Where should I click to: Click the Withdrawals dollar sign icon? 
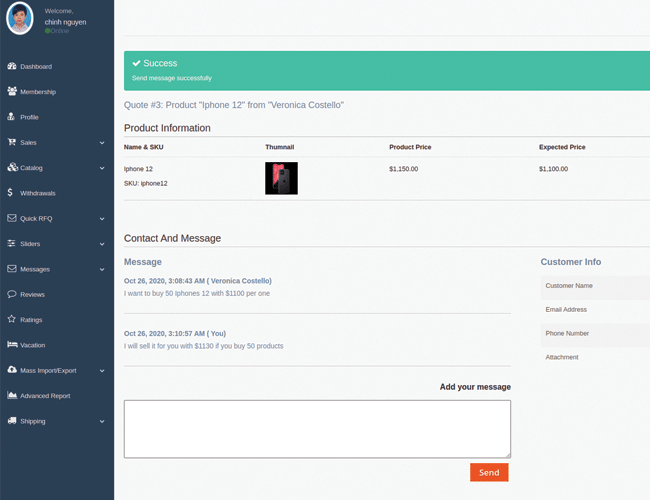coord(11,193)
